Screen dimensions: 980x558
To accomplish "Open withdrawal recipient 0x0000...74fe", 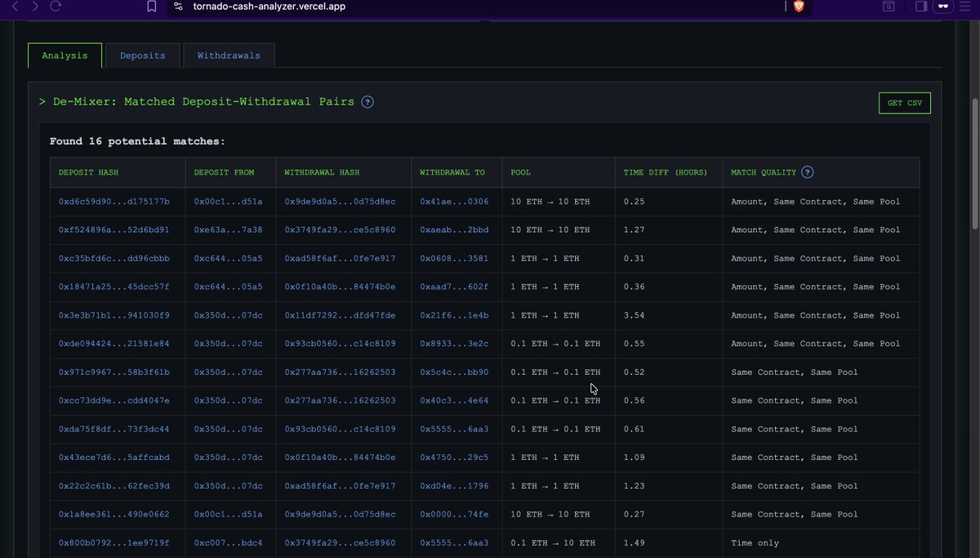I will 454,515.
